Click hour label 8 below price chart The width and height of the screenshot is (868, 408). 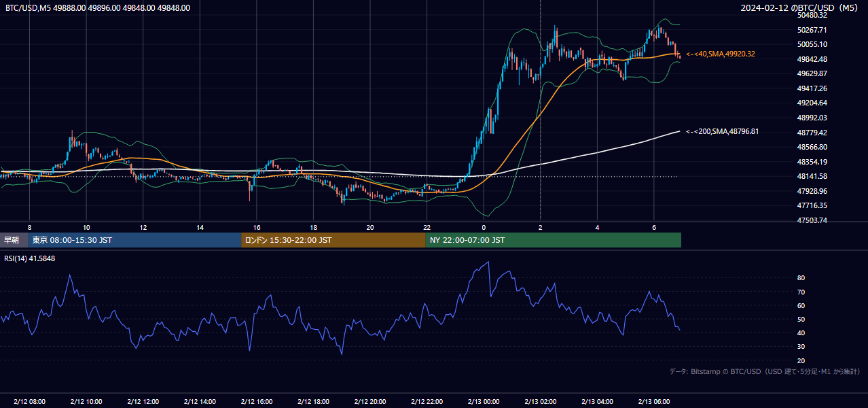coord(29,227)
